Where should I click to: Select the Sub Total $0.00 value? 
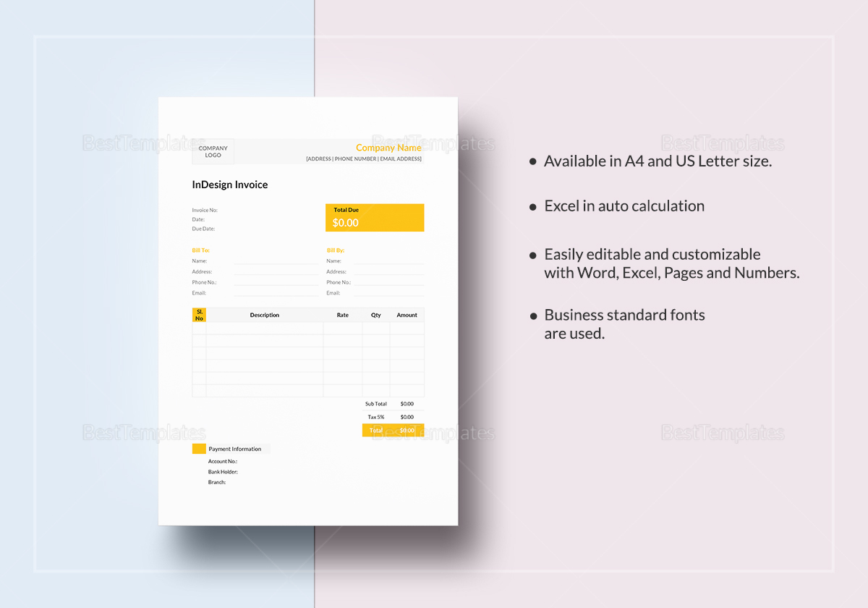point(407,403)
